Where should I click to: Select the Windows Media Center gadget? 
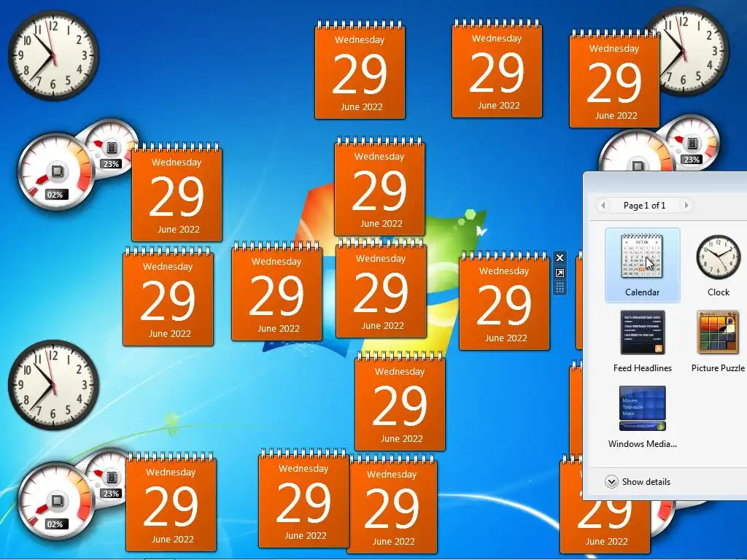click(x=642, y=416)
